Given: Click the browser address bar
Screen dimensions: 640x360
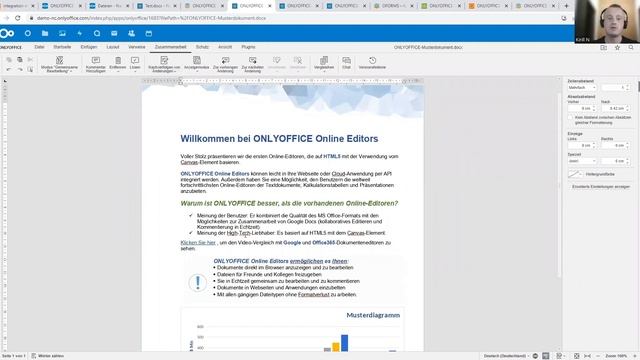Looking at the screenshot, I should click(x=294, y=18).
